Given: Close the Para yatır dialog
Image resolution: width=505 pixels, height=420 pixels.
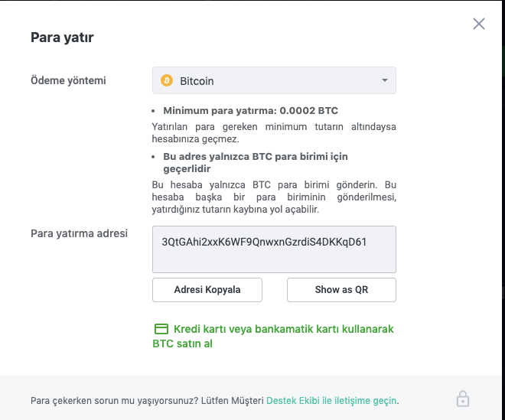Looking at the screenshot, I should point(479,24).
